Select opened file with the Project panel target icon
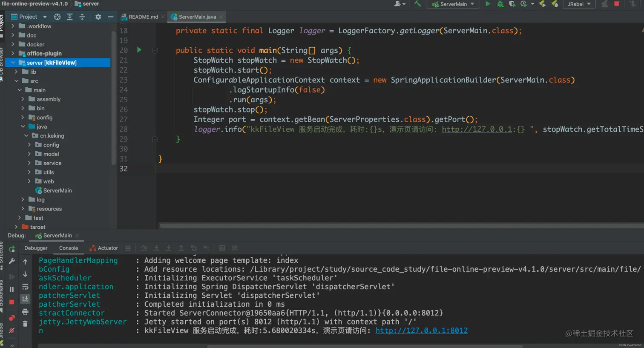The image size is (644, 348). point(57,17)
